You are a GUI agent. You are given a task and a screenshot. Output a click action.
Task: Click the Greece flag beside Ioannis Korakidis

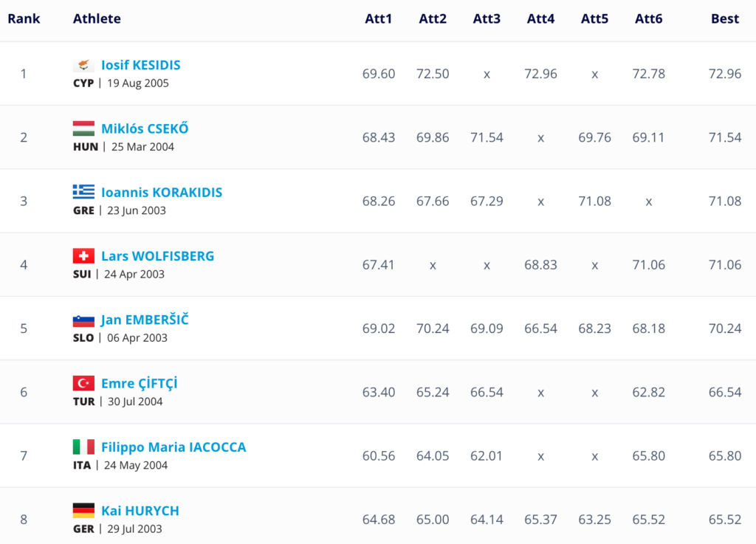pos(83,192)
